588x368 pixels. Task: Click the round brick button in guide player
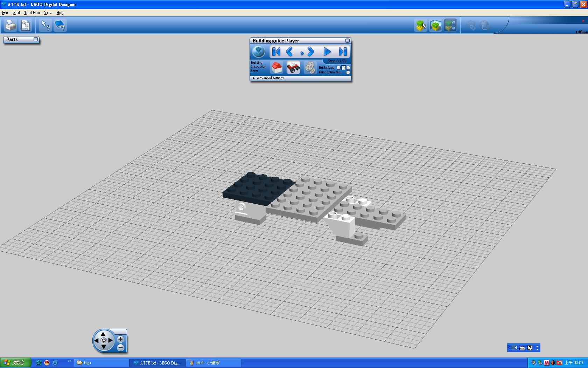[x=259, y=52]
